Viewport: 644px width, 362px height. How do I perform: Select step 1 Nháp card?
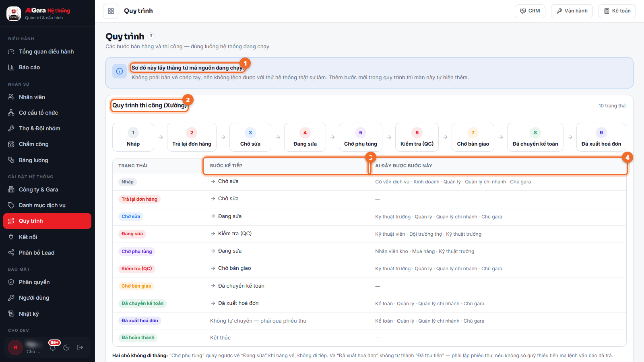pos(133,137)
